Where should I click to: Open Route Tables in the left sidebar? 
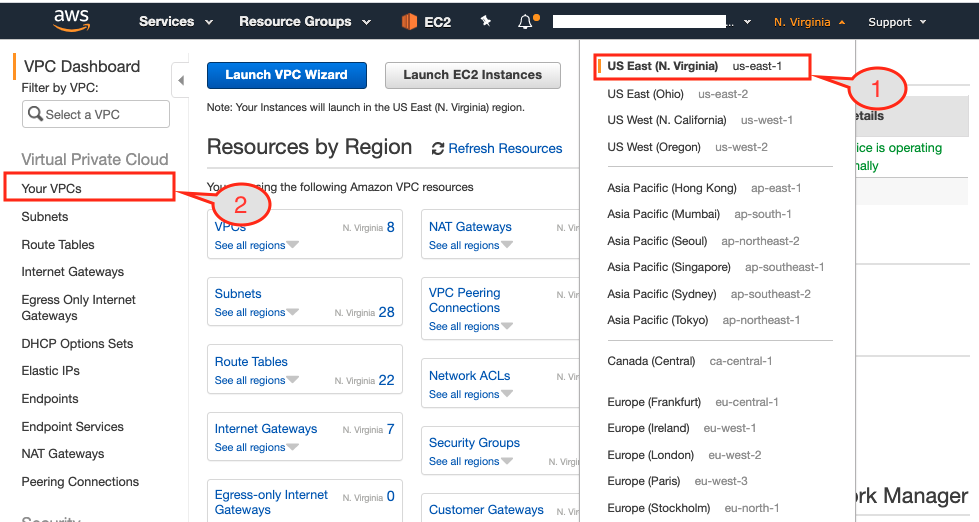pos(58,245)
